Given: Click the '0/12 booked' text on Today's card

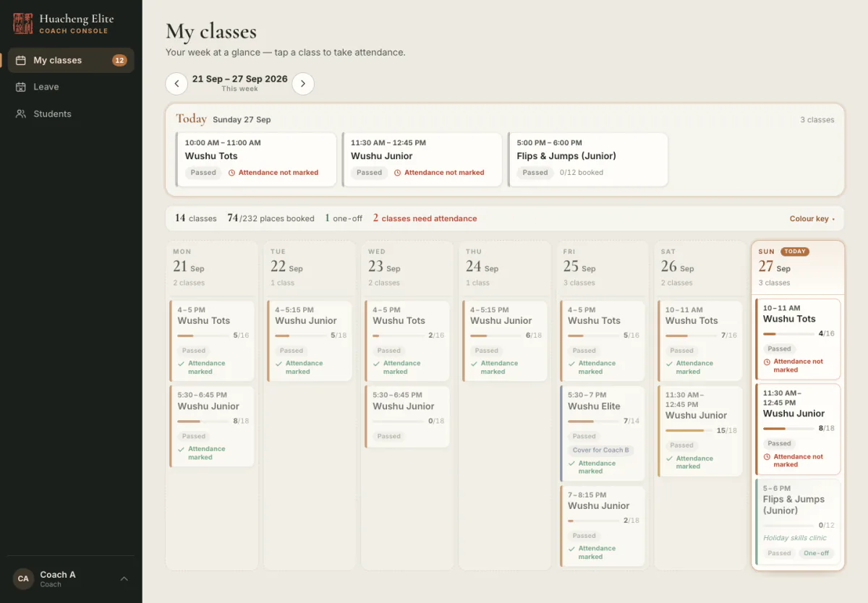Looking at the screenshot, I should [582, 173].
